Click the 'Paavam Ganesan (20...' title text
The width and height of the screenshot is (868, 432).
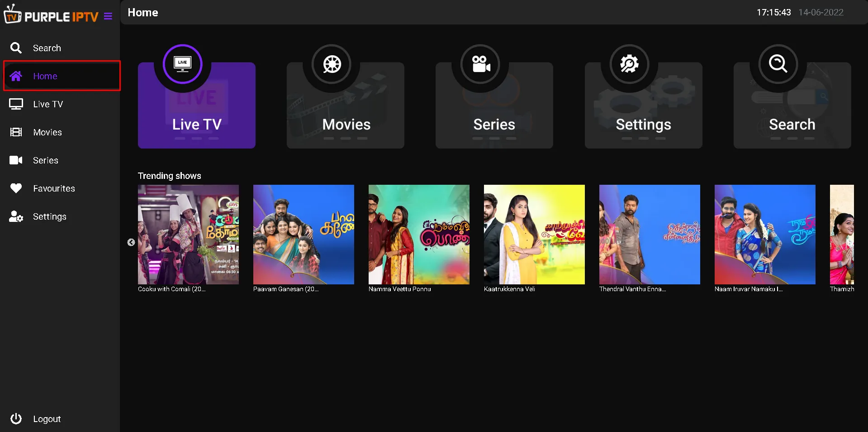[286, 289]
